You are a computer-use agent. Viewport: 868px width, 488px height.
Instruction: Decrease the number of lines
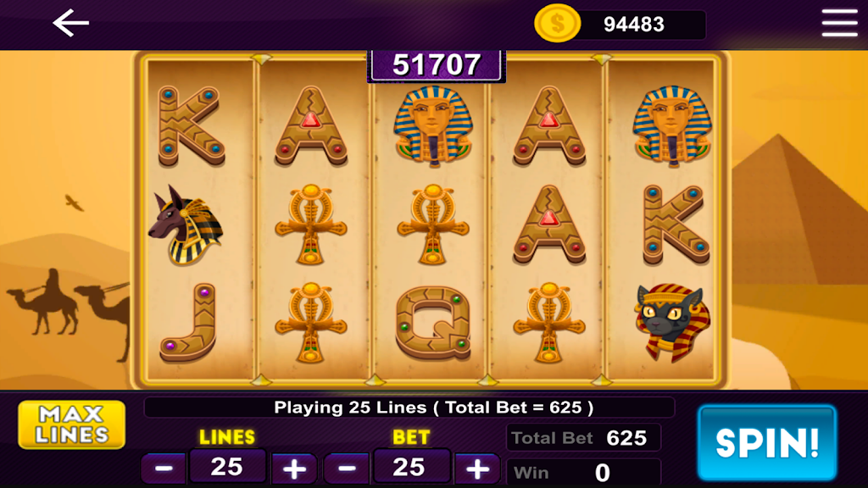coord(164,468)
